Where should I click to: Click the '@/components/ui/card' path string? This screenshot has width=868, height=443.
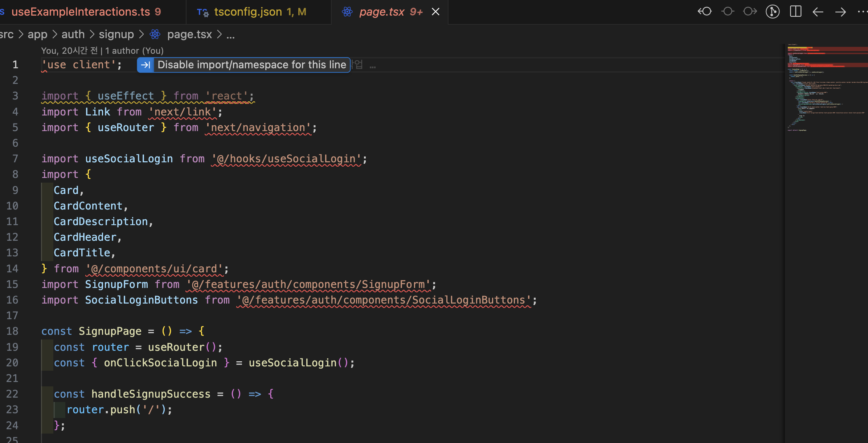coord(154,269)
